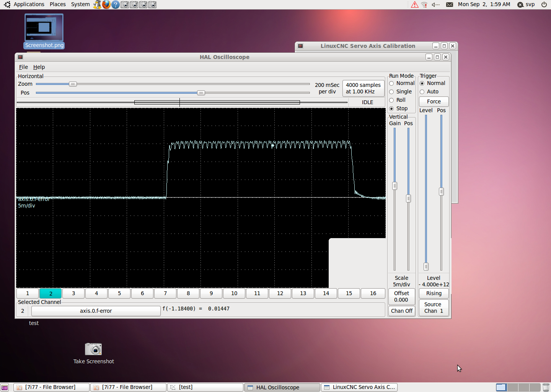Click the Trash icon in bottom panel
The image size is (551, 392).
pyautogui.click(x=546, y=387)
